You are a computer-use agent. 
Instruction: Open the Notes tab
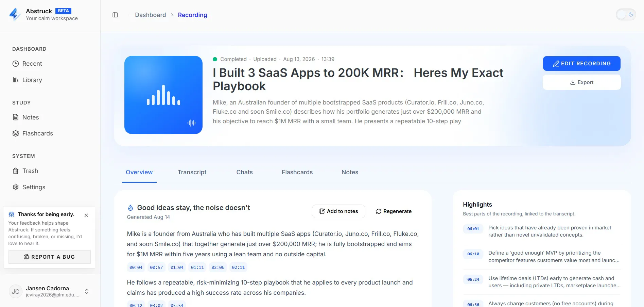pos(350,172)
